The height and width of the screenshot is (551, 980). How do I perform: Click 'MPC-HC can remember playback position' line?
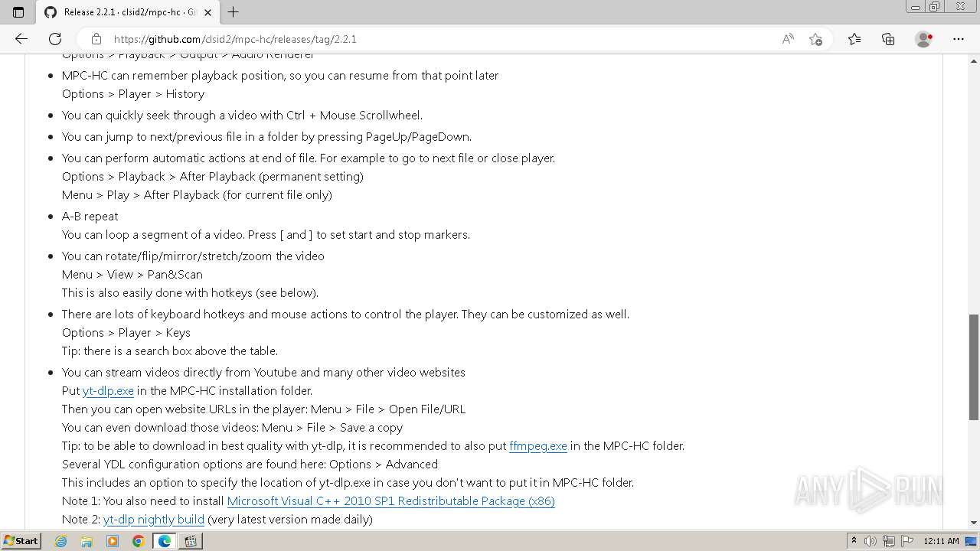pyautogui.click(x=280, y=75)
